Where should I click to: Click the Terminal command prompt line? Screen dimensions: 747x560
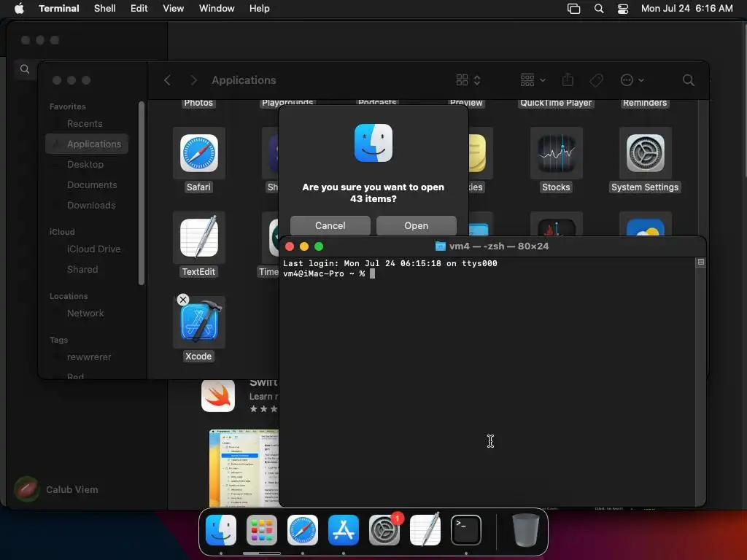coord(329,274)
